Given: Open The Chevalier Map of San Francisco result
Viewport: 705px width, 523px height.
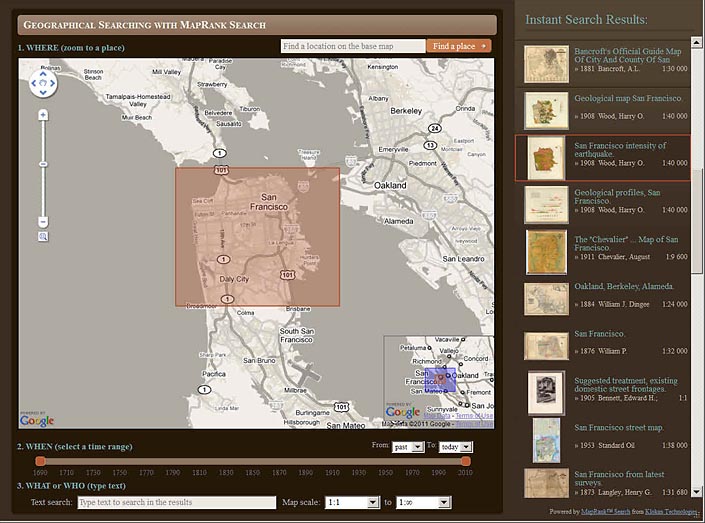Looking at the screenshot, I should [x=626, y=243].
